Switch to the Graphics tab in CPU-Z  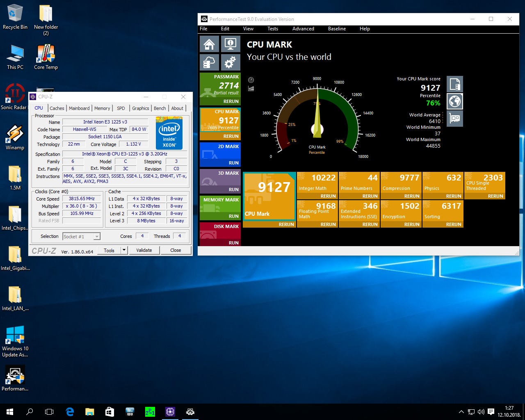[x=141, y=108]
